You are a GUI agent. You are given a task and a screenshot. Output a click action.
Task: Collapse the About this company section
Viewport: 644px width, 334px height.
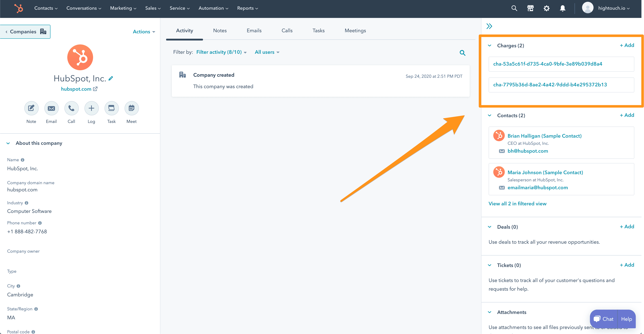coord(8,143)
